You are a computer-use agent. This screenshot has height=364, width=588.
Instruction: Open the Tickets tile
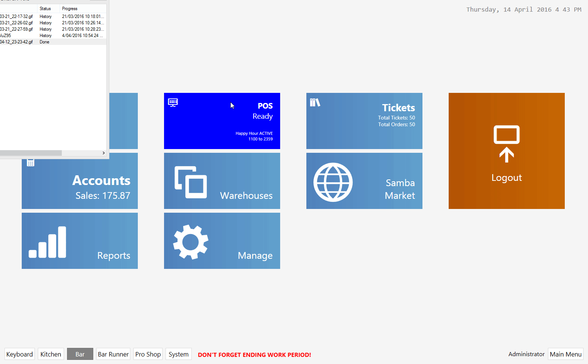coord(364,121)
